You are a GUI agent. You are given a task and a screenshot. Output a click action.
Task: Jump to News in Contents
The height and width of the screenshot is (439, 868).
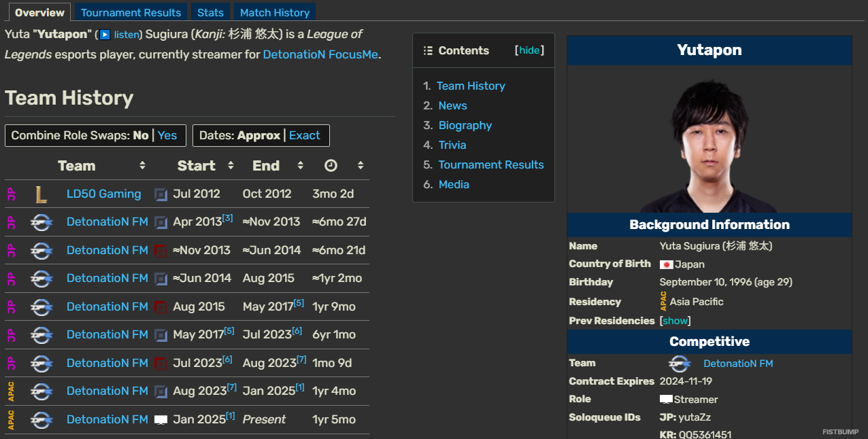tap(452, 105)
